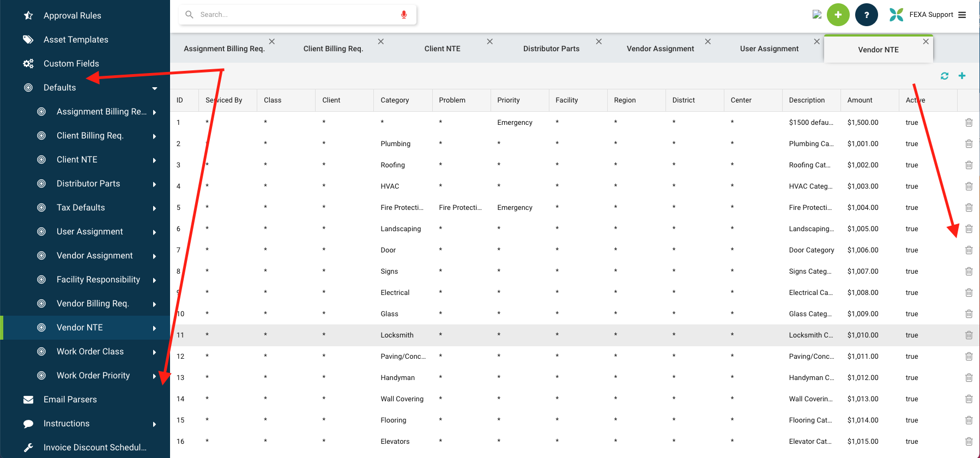980x458 pixels.
Task: Delete the Signs row via its trash icon
Action: tap(969, 272)
